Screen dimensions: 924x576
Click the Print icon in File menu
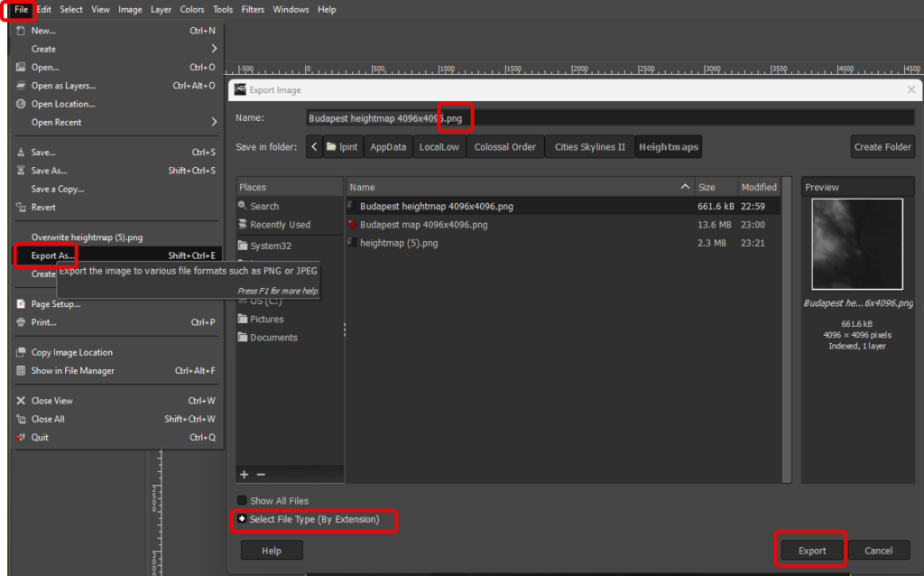coord(22,322)
